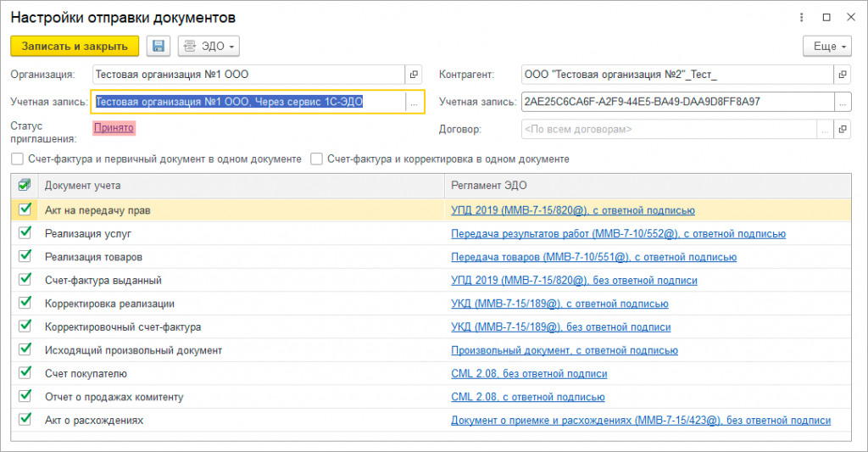Click ellipsis button of right Учетная запись field

[842, 103]
